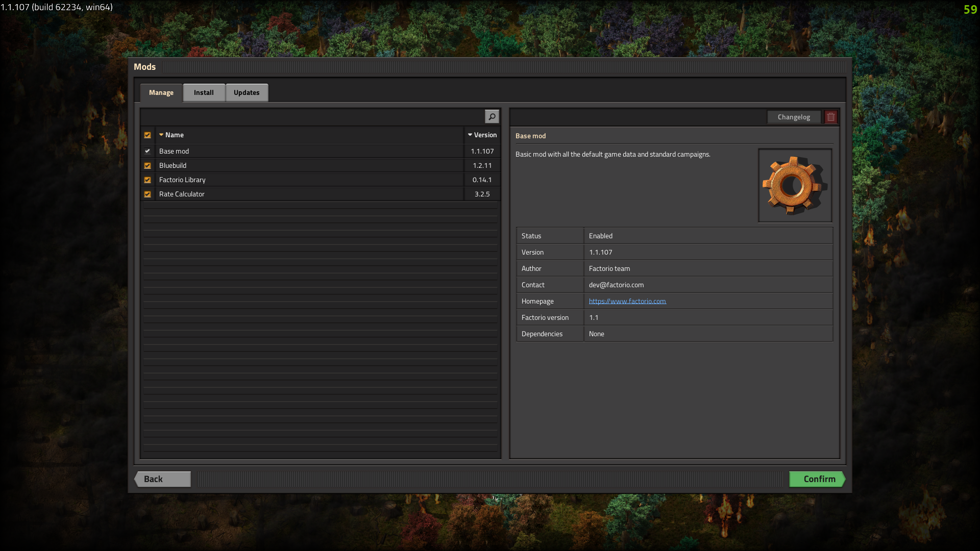
Task: Select the Bluebuild mod row
Action: (x=306, y=166)
